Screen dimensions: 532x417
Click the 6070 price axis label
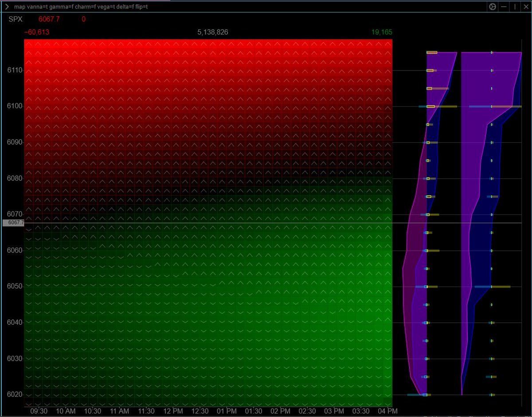click(15, 214)
